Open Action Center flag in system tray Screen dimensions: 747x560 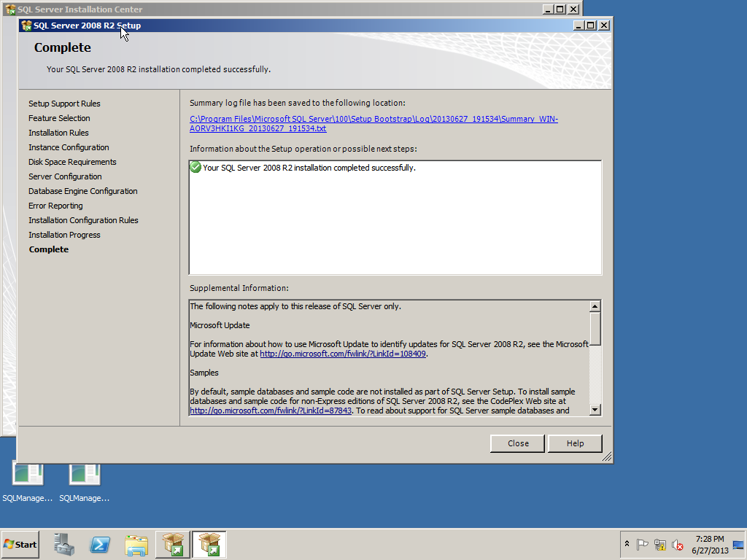tap(642, 544)
